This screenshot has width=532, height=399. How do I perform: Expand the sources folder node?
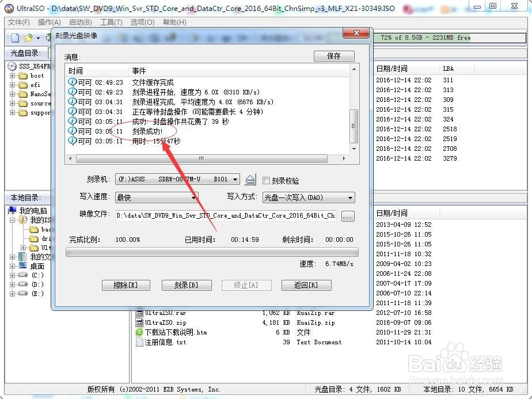point(12,103)
